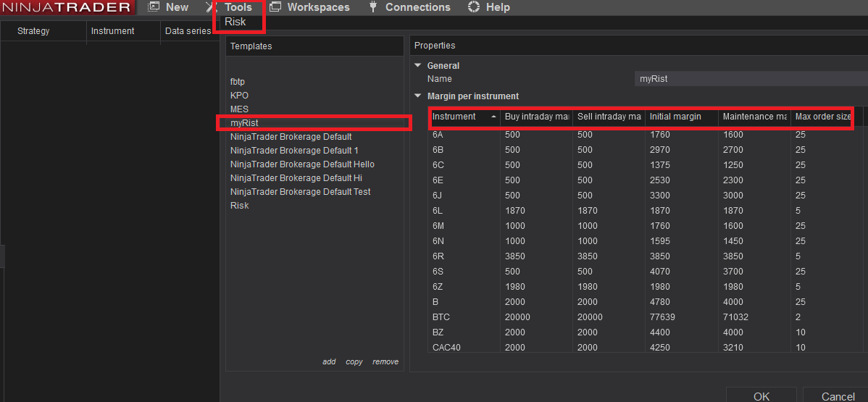Viewport: 868px width, 402px height.
Task: Click the Connections plug icon
Action: (373, 7)
